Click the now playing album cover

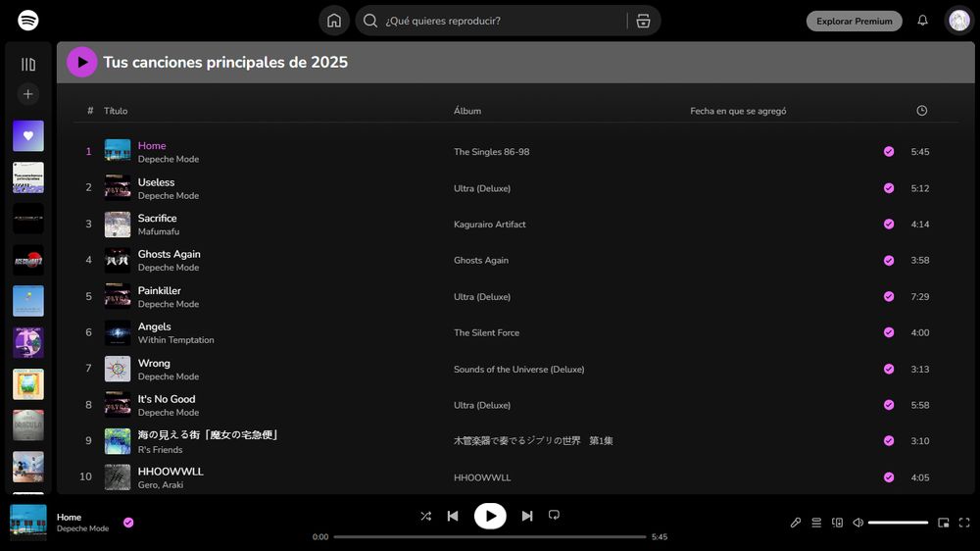(x=28, y=523)
